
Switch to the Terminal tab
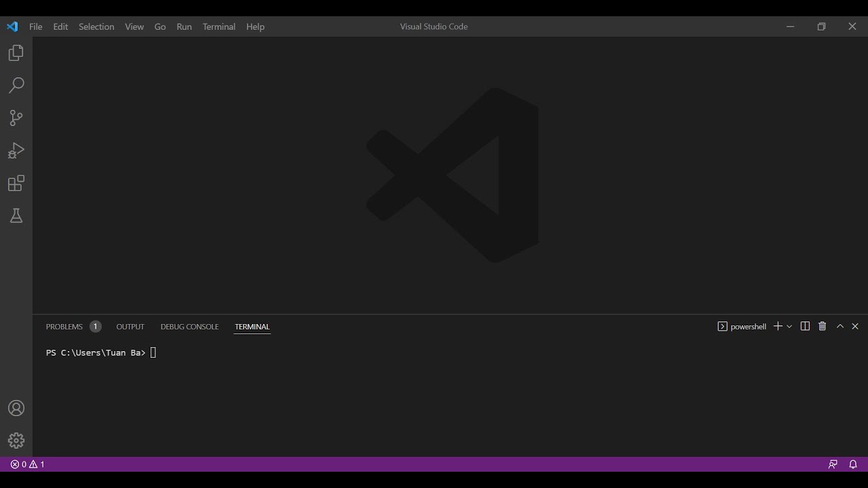252,327
